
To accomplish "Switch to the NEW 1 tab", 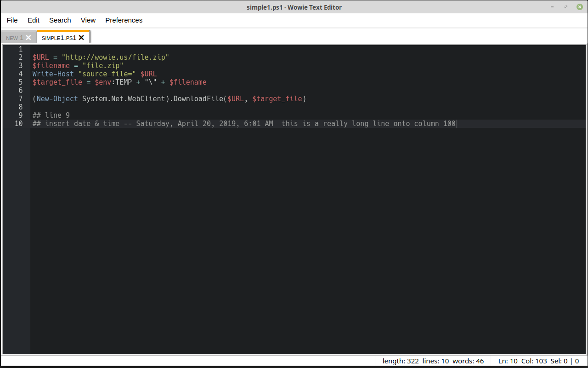I will 14,38.
